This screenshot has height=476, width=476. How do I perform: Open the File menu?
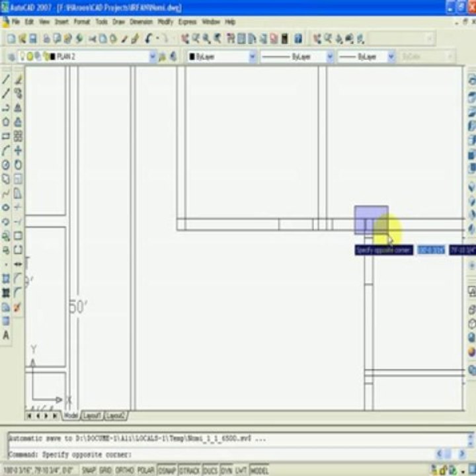click(x=16, y=22)
